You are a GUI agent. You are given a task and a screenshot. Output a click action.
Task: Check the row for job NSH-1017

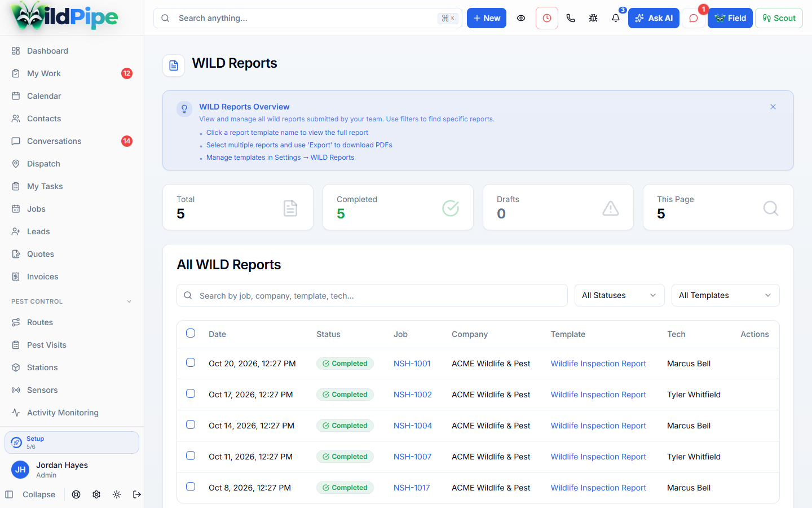191,487
